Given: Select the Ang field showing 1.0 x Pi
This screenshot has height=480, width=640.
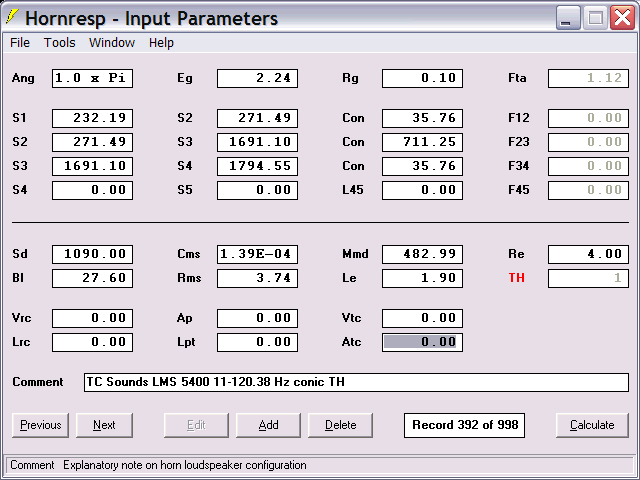Looking at the screenshot, I should coord(92,78).
